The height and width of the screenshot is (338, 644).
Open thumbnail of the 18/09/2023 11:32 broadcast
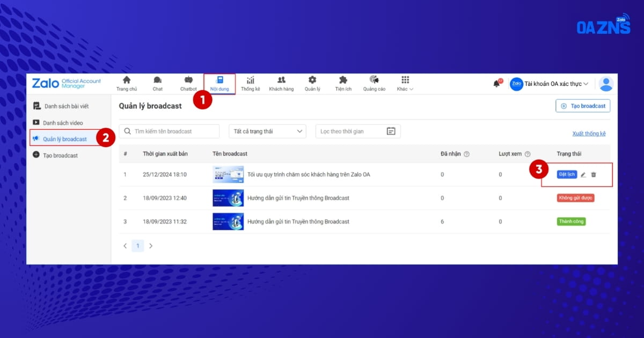tap(228, 222)
